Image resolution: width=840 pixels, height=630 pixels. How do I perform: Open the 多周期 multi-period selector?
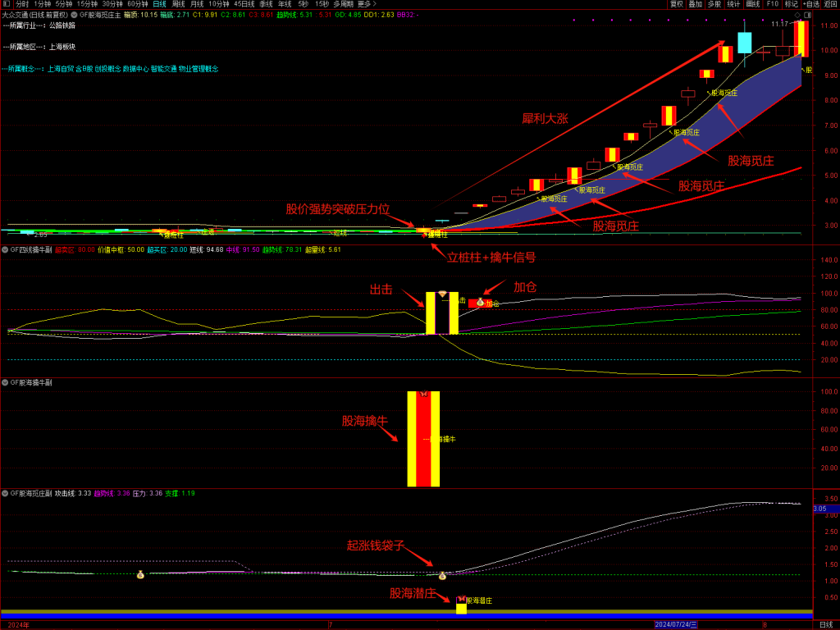coord(343,4)
